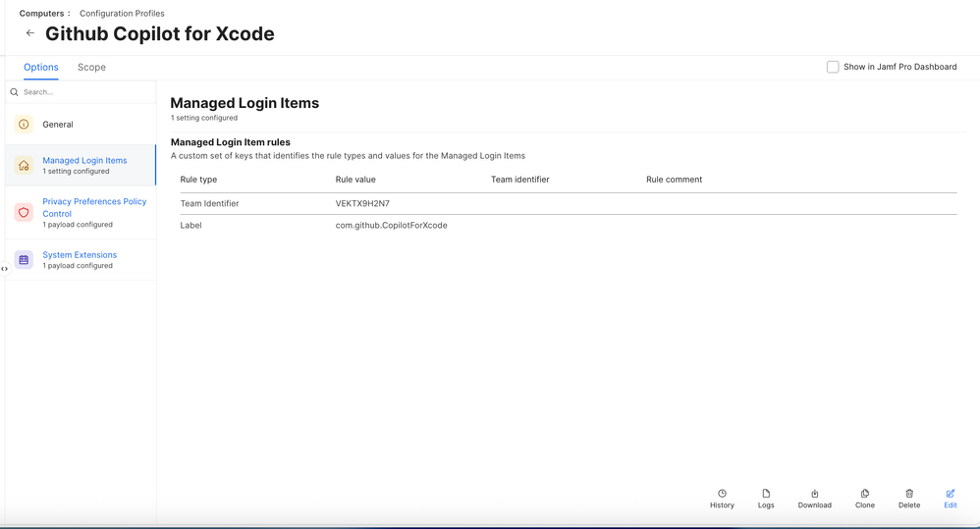Image resolution: width=980 pixels, height=529 pixels.
Task: Delete the configuration profile
Action: [909, 499]
